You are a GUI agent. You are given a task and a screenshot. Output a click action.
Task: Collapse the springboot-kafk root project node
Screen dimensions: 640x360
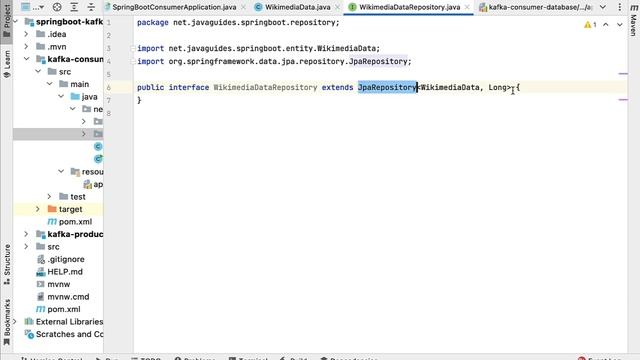16,22
